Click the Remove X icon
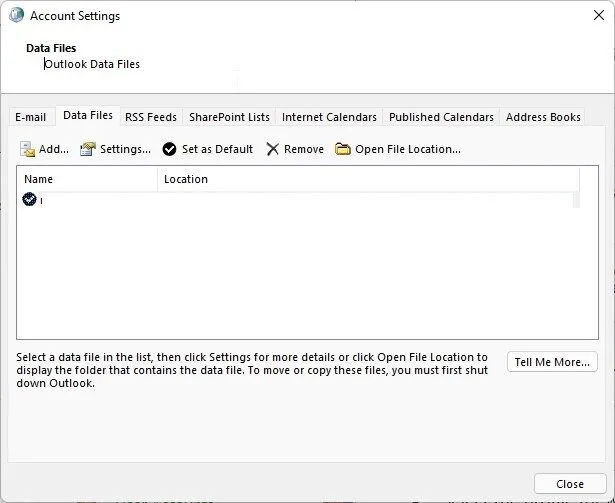Image resolution: width=615 pixels, height=503 pixels. 272,149
